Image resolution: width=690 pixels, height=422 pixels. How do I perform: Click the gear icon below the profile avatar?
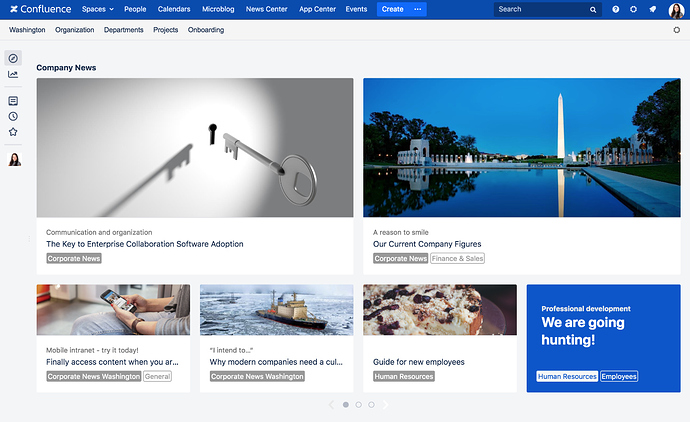pyautogui.click(x=677, y=30)
